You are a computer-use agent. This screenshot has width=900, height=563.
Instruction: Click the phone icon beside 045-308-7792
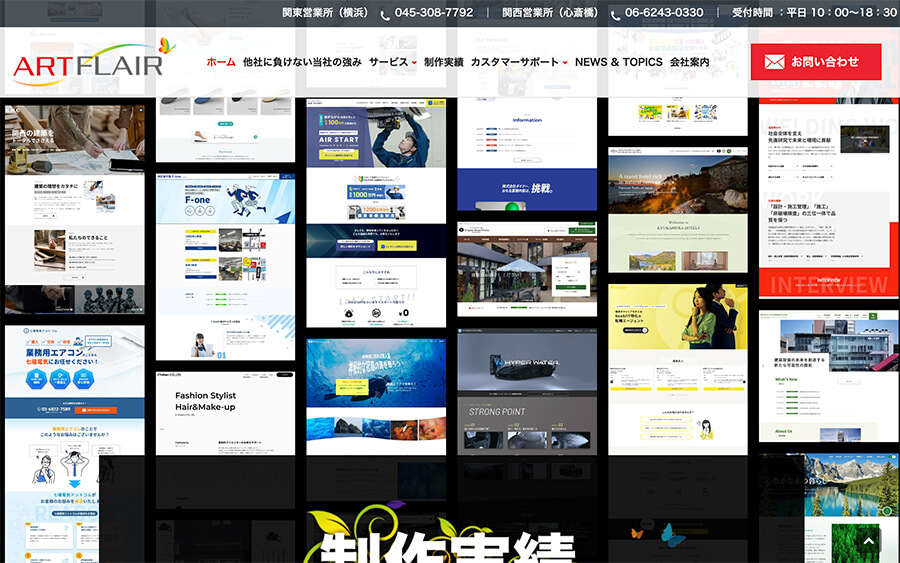(386, 14)
